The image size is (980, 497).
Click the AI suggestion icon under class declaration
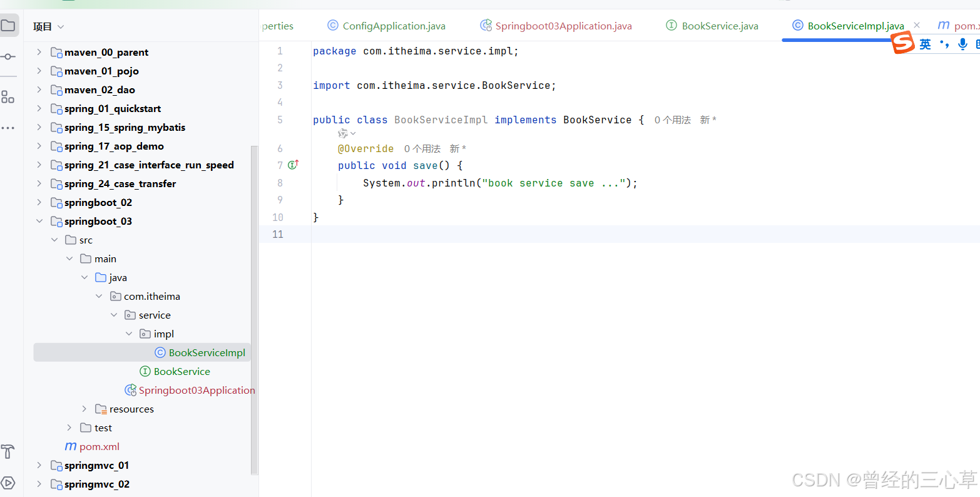342,133
